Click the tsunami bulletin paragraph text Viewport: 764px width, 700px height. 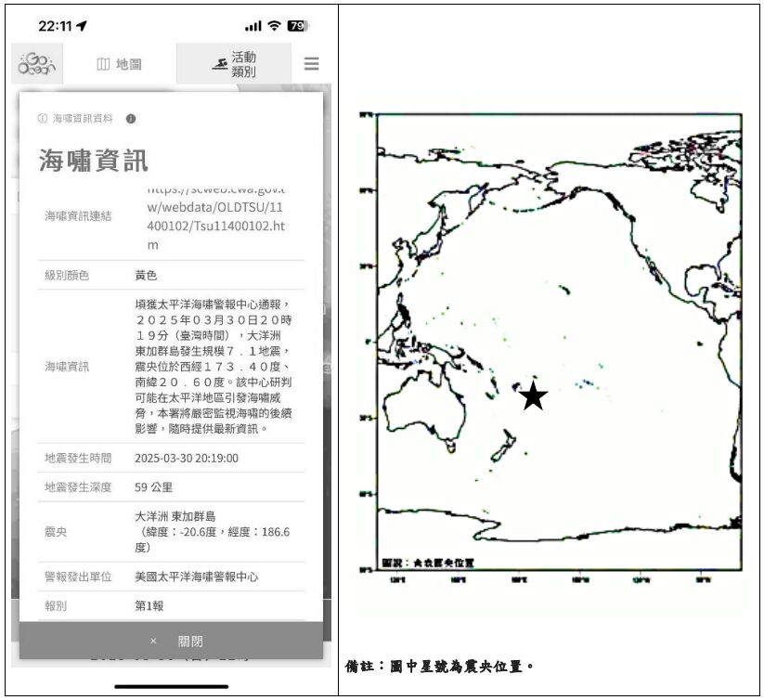(x=215, y=366)
